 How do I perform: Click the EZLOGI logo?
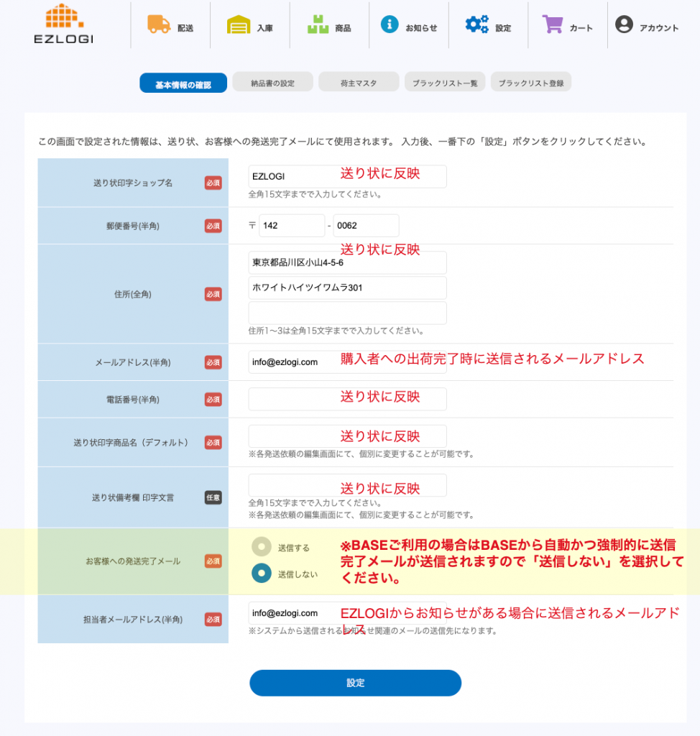63,24
